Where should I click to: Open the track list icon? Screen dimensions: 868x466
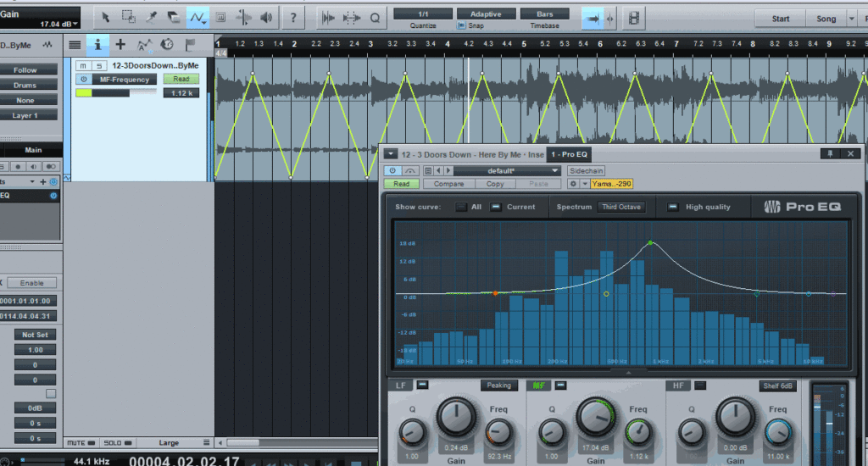(75, 45)
